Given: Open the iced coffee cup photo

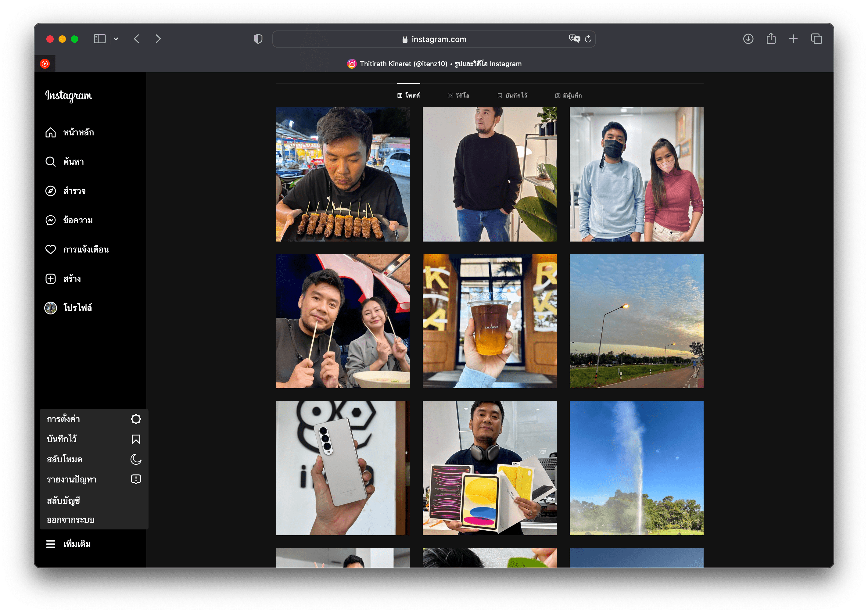Looking at the screenshot, I should coord(490,321).
